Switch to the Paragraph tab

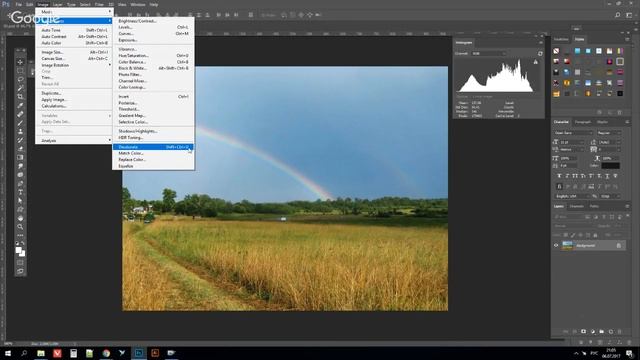pyautogui.click(x=582, y=122)
